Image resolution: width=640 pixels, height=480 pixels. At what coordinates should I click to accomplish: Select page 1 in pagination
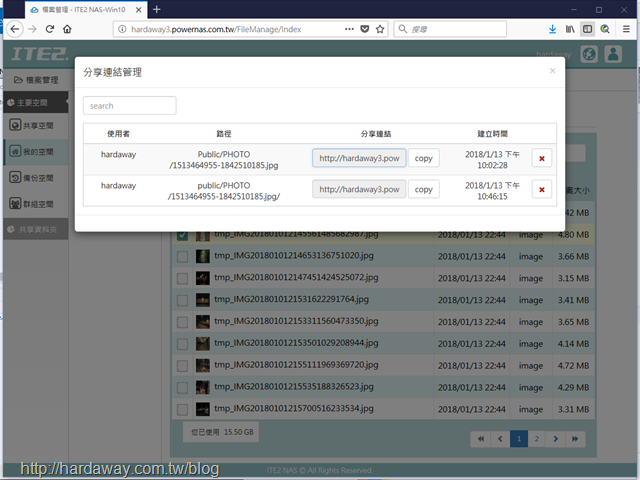pos(519,439)
